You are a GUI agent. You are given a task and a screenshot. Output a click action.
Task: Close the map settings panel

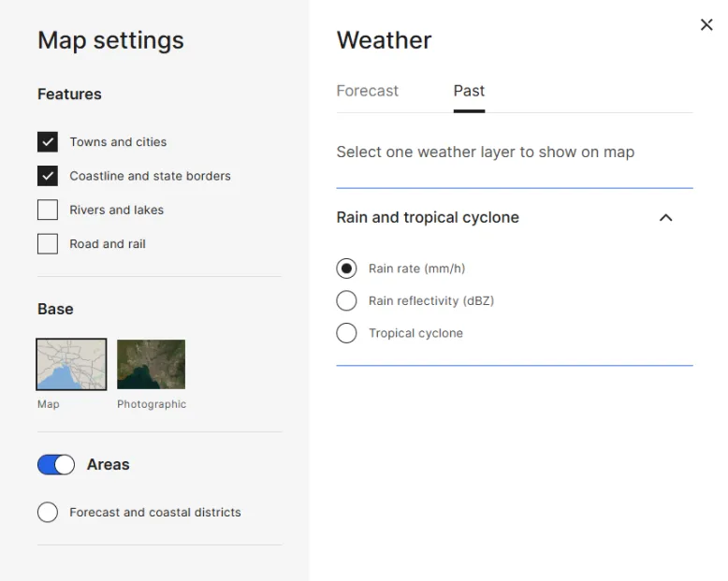[706, 25]
